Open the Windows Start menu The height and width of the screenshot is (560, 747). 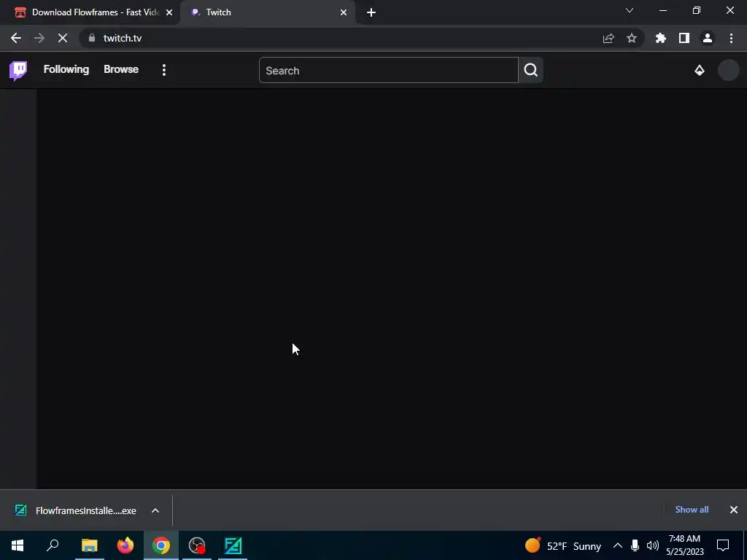click(18, 545)
